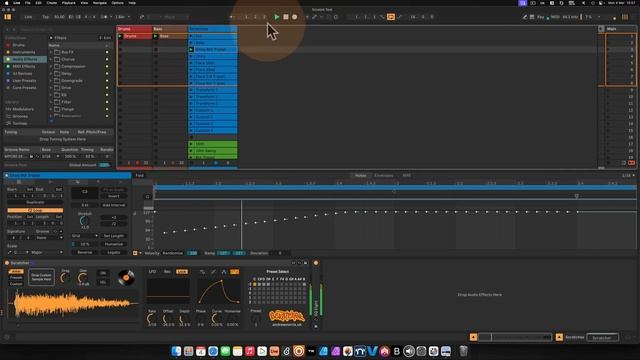This screenshot has height=360, width=640.
Task: Open the Apple menu
Action: point(7,3)
